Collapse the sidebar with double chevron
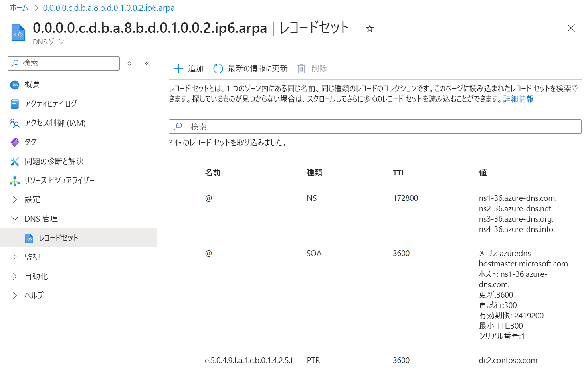Image resolution: width=588 pixels, height=381 pixels. coord(147,63)
